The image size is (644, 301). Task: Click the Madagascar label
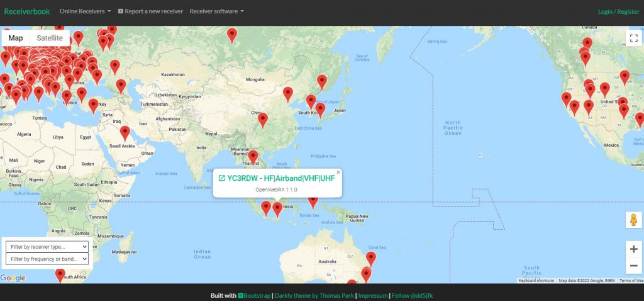point(124,251)
